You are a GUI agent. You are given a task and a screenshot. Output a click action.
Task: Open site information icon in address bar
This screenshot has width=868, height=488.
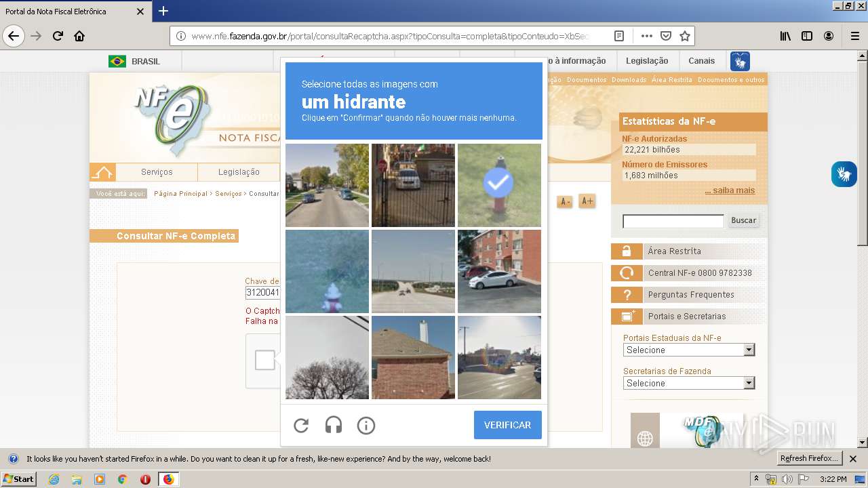click(181, 36)
